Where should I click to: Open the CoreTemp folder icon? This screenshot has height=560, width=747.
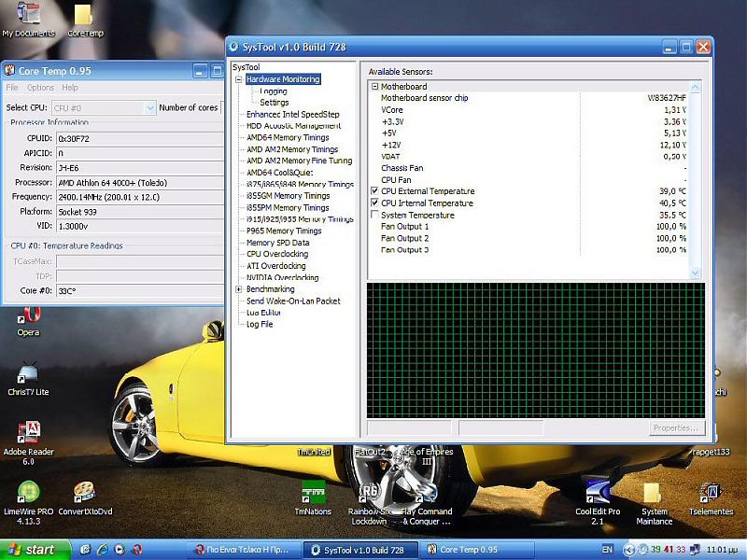85,20
